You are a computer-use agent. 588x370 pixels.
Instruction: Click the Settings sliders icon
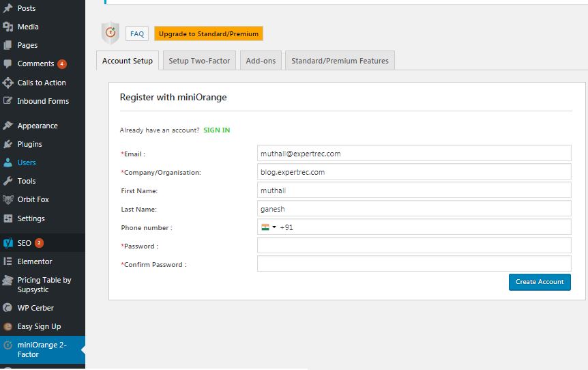coord(8,218)
